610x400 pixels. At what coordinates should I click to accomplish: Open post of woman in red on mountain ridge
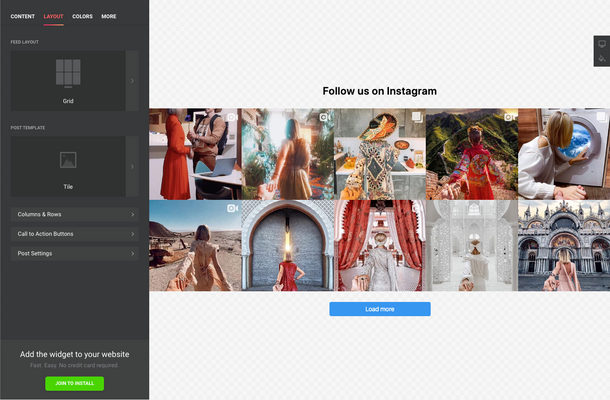click(472, 154)
